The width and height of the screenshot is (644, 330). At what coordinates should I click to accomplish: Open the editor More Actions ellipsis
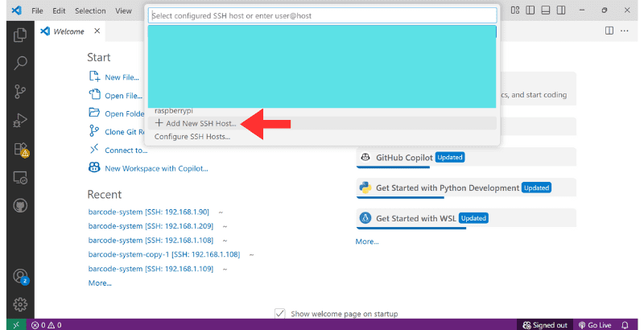coord(627,31)
